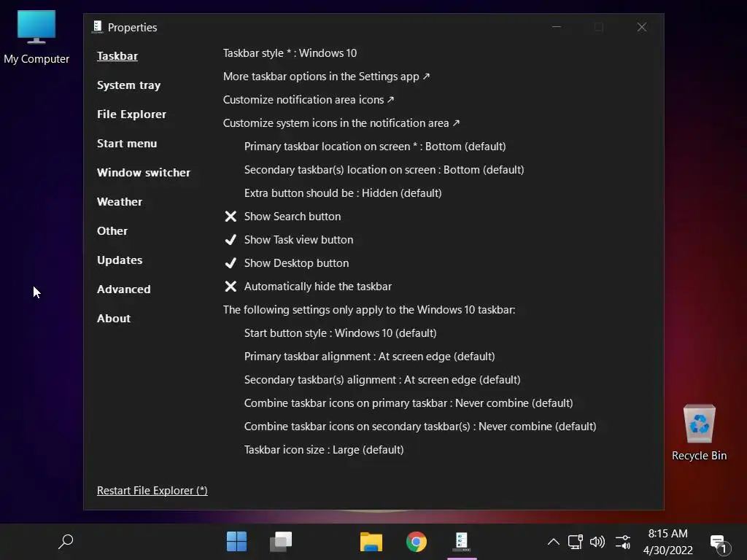Toggle Show Desktop button

(286, 262)
